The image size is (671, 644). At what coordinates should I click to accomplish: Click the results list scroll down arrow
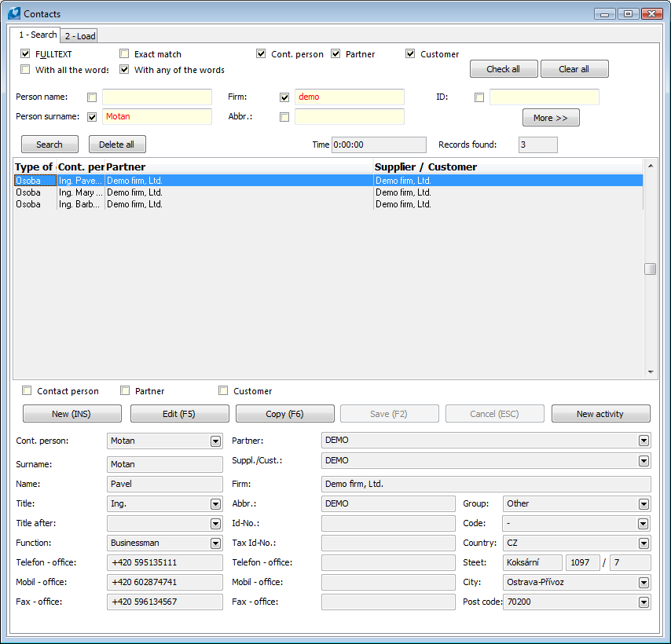pyautogui.click(x=651, y=372)
